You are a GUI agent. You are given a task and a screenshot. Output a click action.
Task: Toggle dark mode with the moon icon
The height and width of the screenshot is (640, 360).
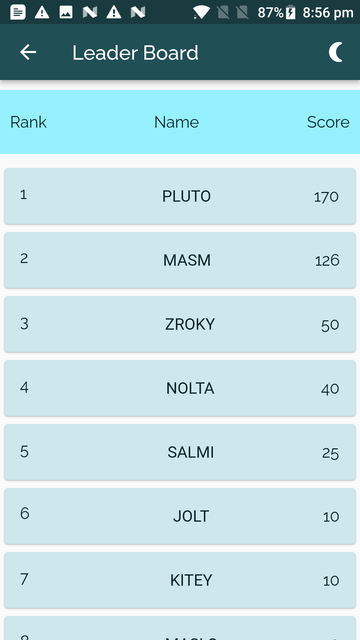click(336, 52)
